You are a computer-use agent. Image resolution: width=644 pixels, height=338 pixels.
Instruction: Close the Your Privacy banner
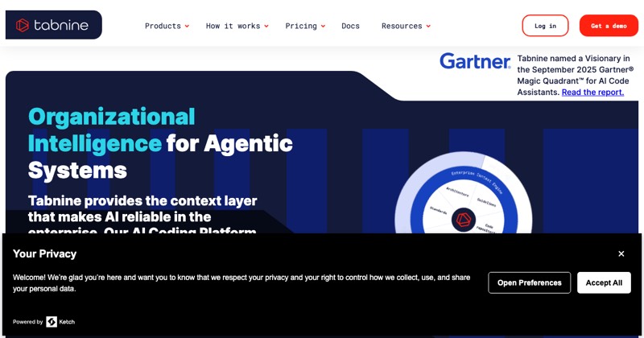pos(621,253)
